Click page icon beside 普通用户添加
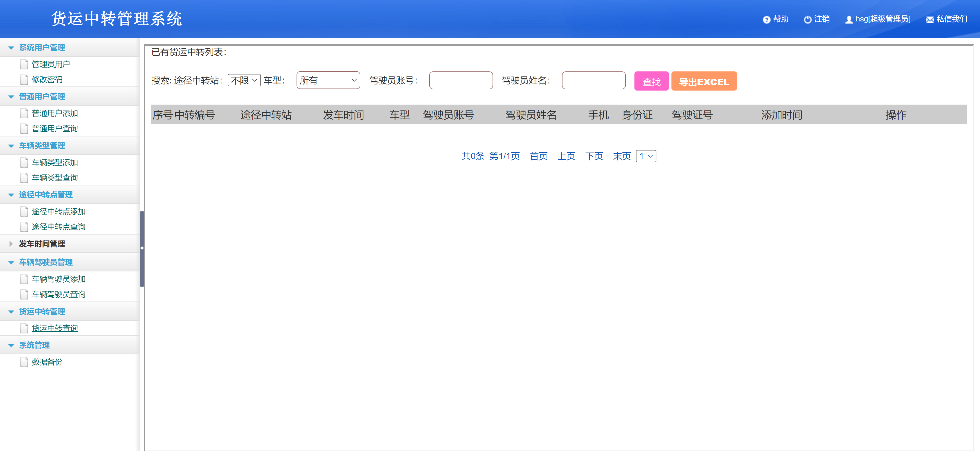 [24, 113]
